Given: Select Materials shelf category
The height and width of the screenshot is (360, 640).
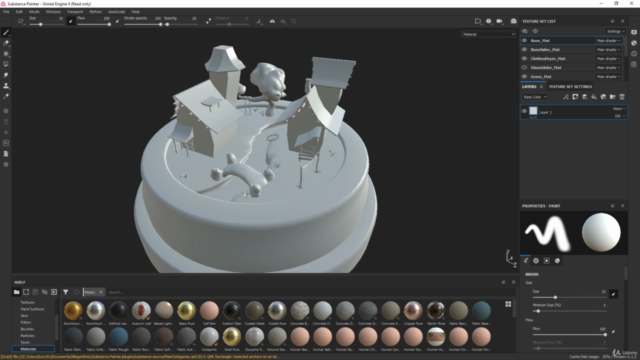Looking at the screenshot, I should 33,349.
